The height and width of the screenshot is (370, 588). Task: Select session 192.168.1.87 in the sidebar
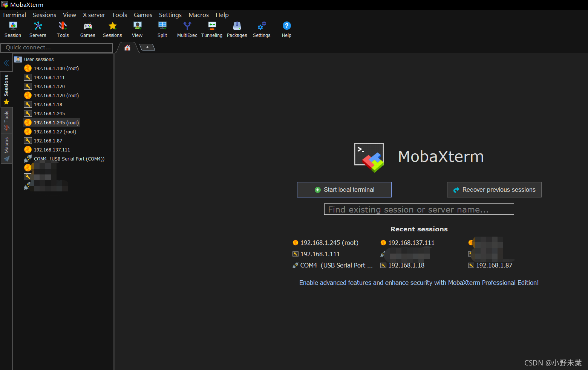point(43,141)
